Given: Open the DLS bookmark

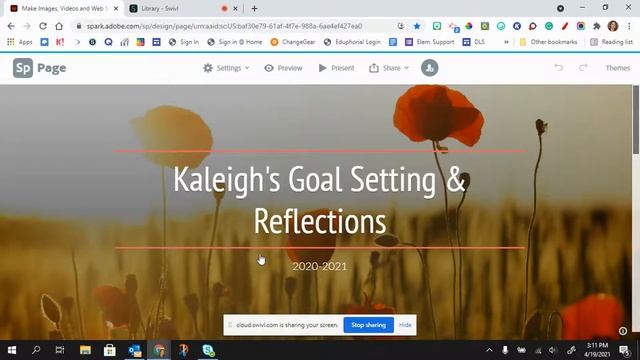Looking at the screenshot, I should (x=473, y=42).
